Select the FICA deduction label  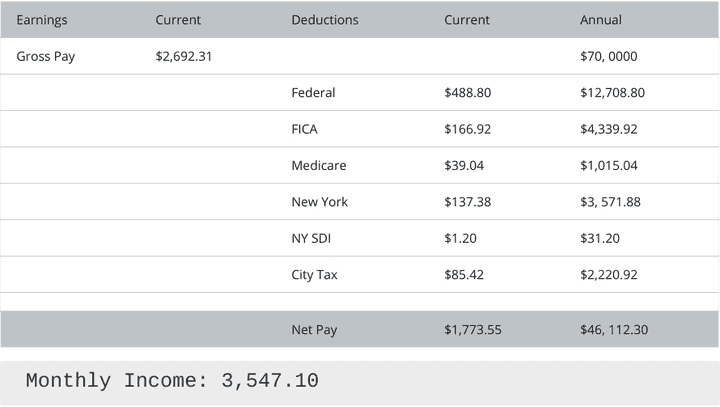point(305,129)
